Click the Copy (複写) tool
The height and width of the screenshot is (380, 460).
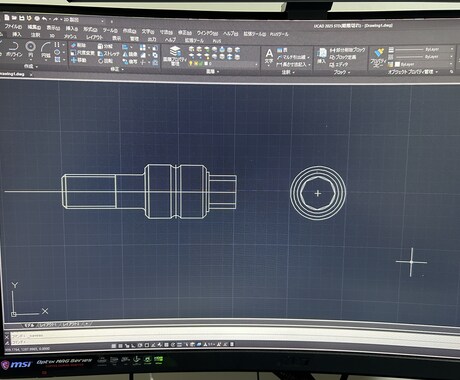click(x=130, y=62)
